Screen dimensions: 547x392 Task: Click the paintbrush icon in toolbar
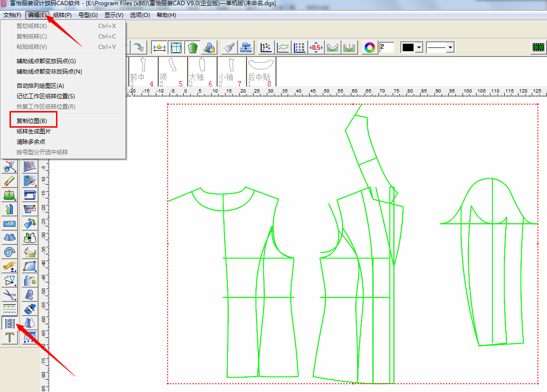point(229,47)
